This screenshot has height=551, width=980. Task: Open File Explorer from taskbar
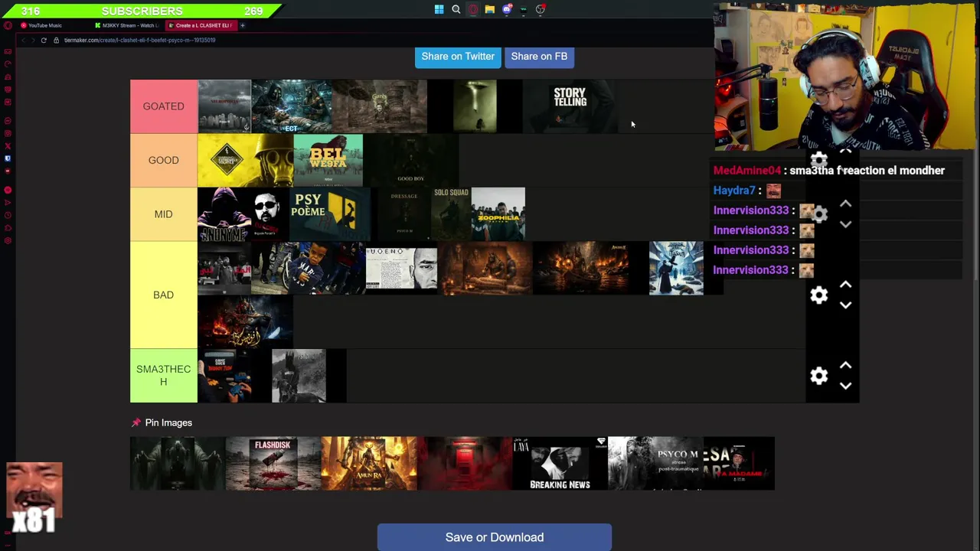point(490,9)
